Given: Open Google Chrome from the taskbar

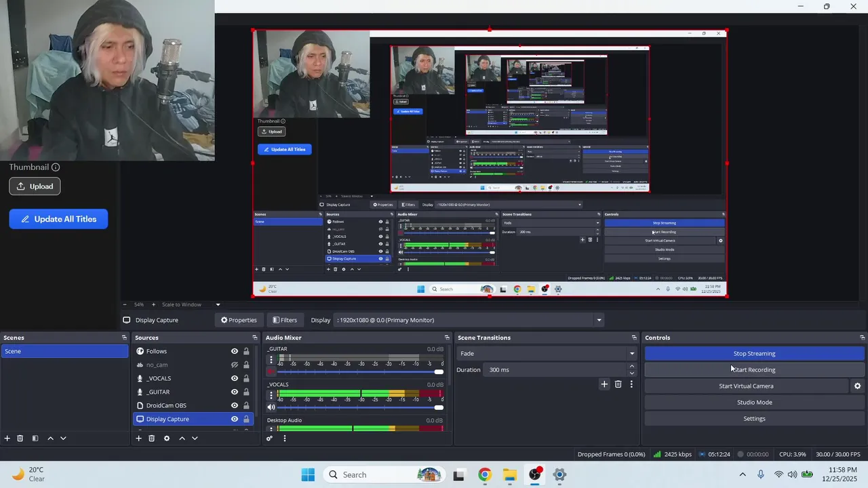Looking at the screenshot, I should pyautogui.click(x=484, y=474).
